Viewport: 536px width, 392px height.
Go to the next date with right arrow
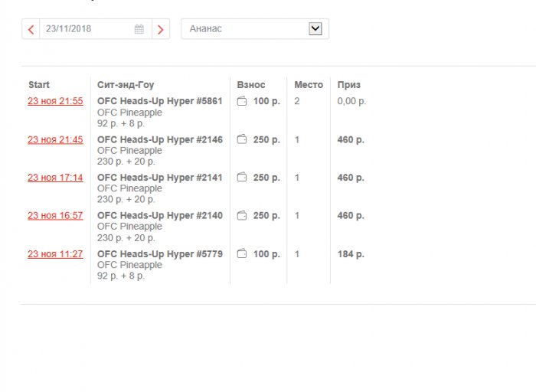coord(161,29)
